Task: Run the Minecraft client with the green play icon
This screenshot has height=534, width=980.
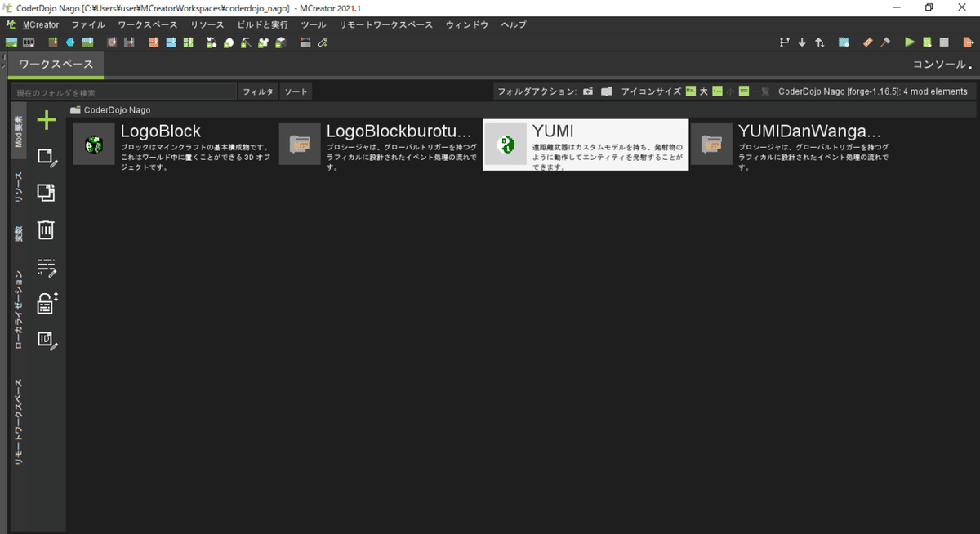Action: pyautogui.click(x=909, y=42)
